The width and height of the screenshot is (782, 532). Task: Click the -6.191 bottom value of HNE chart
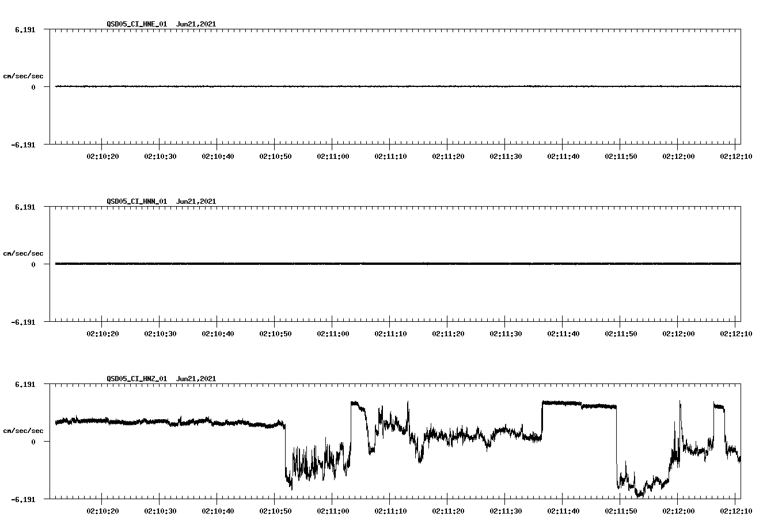[23, 145]
